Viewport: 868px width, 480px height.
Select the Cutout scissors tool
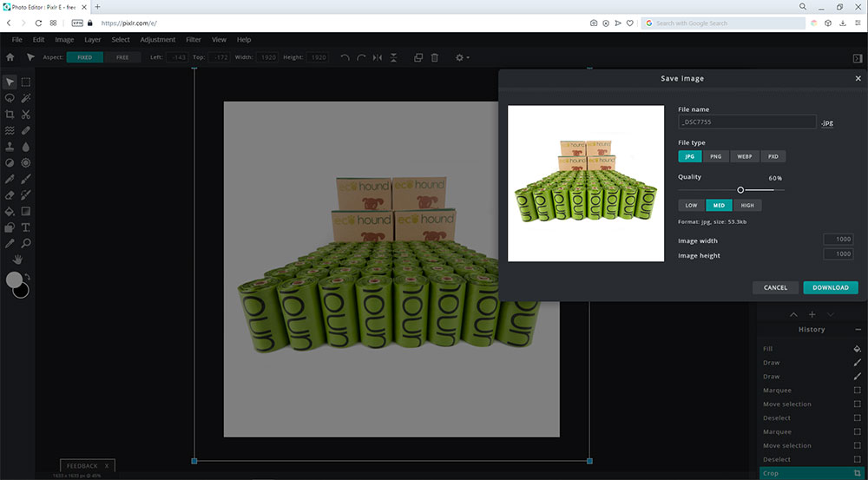click(x=25, y=114)
